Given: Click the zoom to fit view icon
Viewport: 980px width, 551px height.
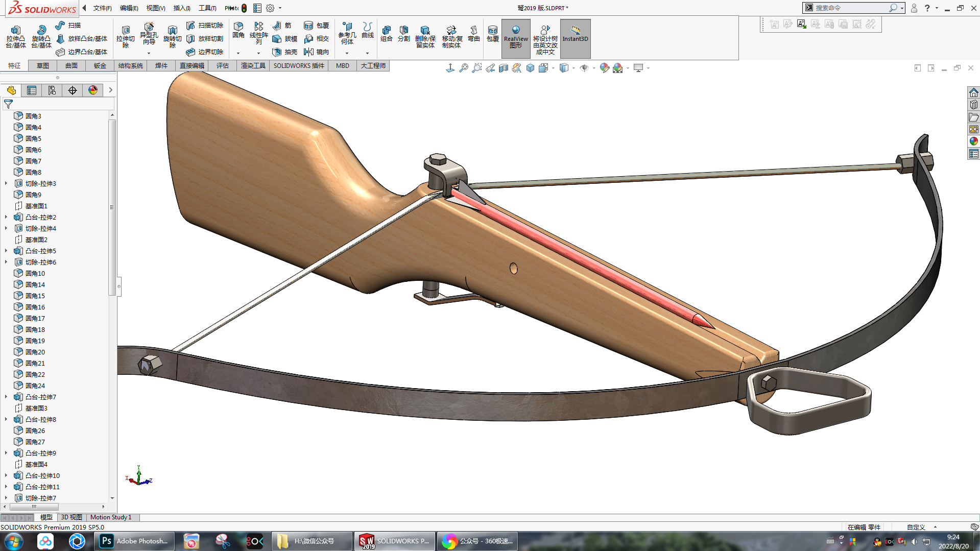Looking at the screenshot, I should (x=464, y=68).
